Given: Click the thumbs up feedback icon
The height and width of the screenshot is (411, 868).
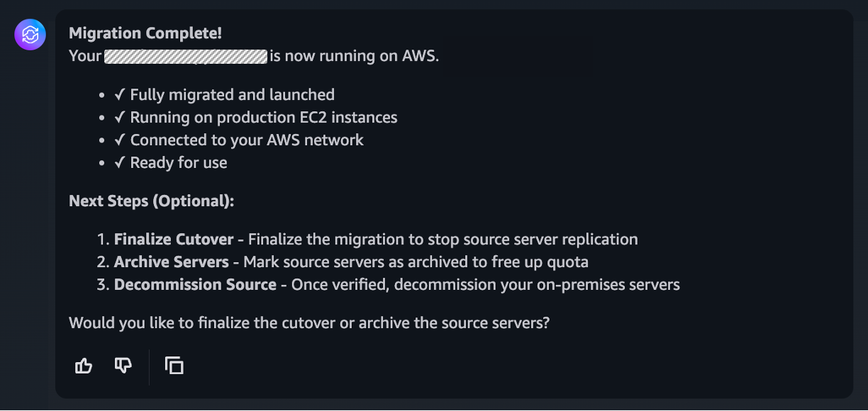Looking at the screenshot, I should pos(84,366).
